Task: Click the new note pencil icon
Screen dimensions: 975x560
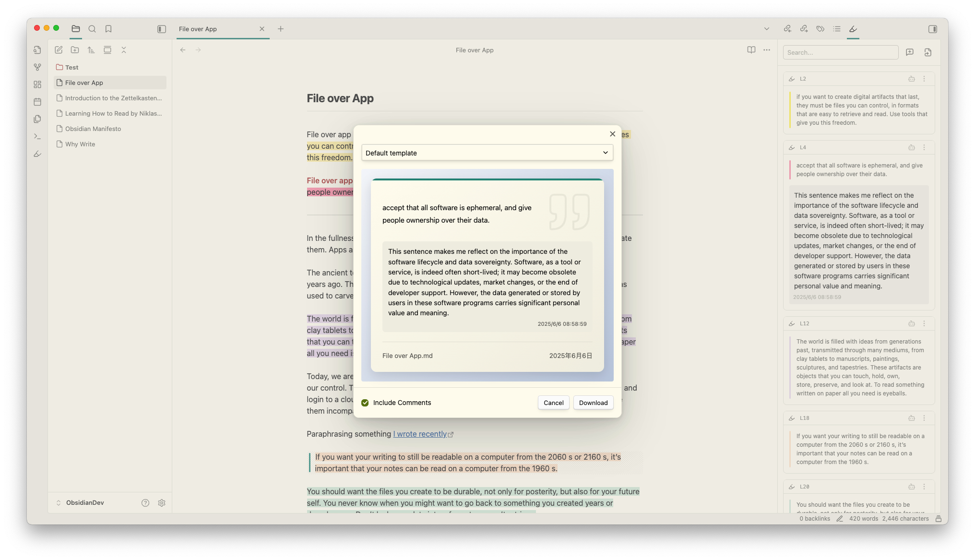Action: (x=59, y=50)
